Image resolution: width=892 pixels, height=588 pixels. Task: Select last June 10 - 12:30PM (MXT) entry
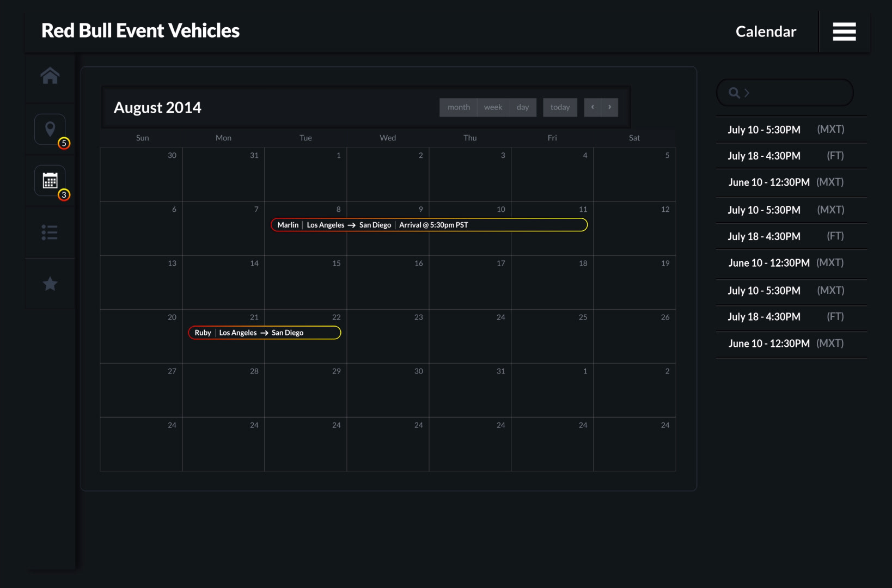pyautogui.click(x=791, y=344)
